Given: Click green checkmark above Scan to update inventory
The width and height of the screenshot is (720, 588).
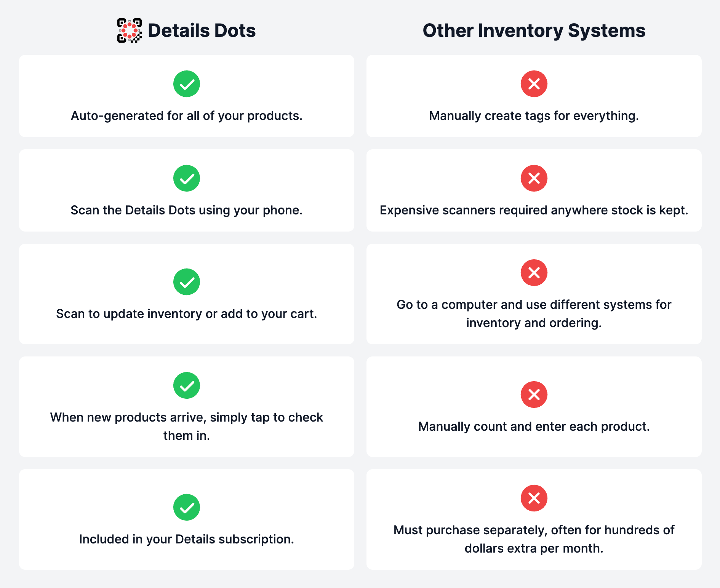Looking at the screenshot, I should pyautogui.click(x=187, y=282).
